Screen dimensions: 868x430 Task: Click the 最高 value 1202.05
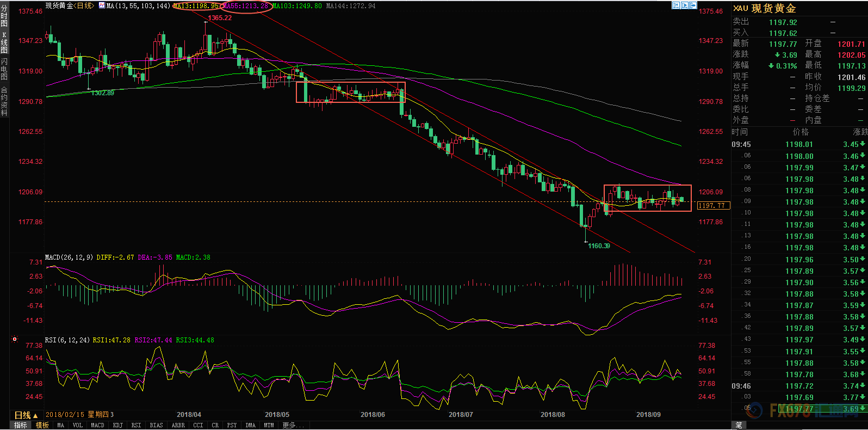[x=851, y=55]
